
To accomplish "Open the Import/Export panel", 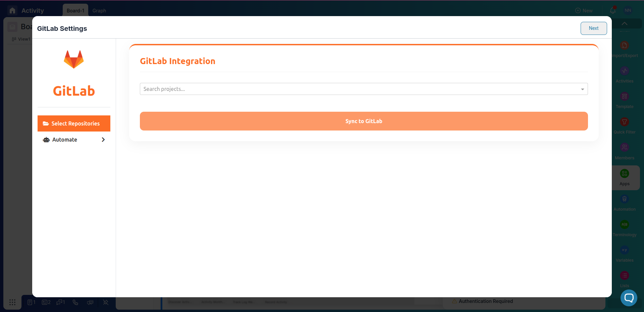I will coord(625,49).
